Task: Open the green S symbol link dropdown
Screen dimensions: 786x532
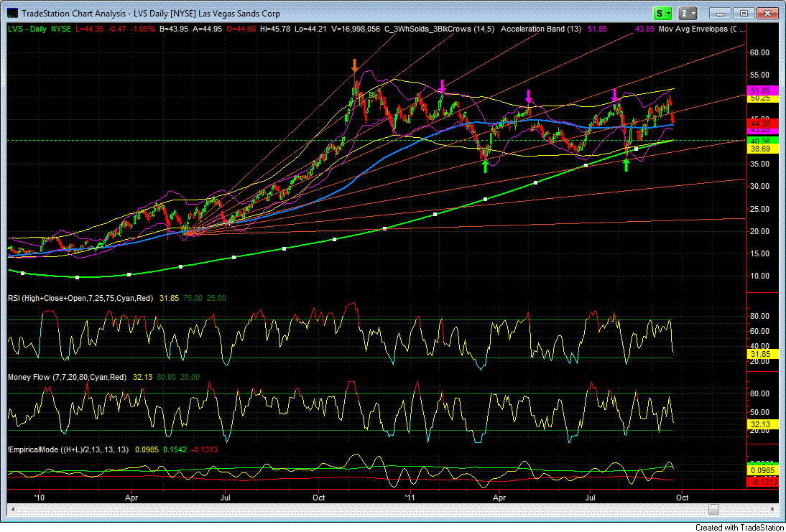Action: 664,14
